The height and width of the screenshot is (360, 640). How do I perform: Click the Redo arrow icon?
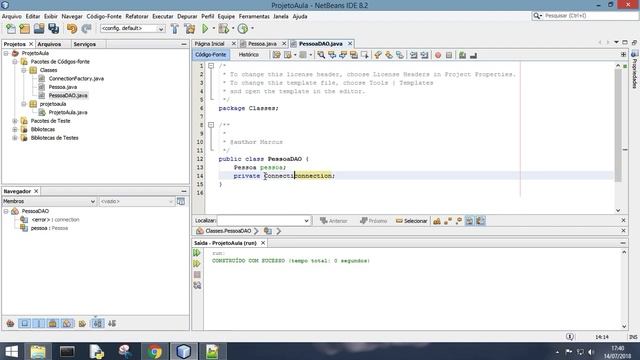pos(86,29)
